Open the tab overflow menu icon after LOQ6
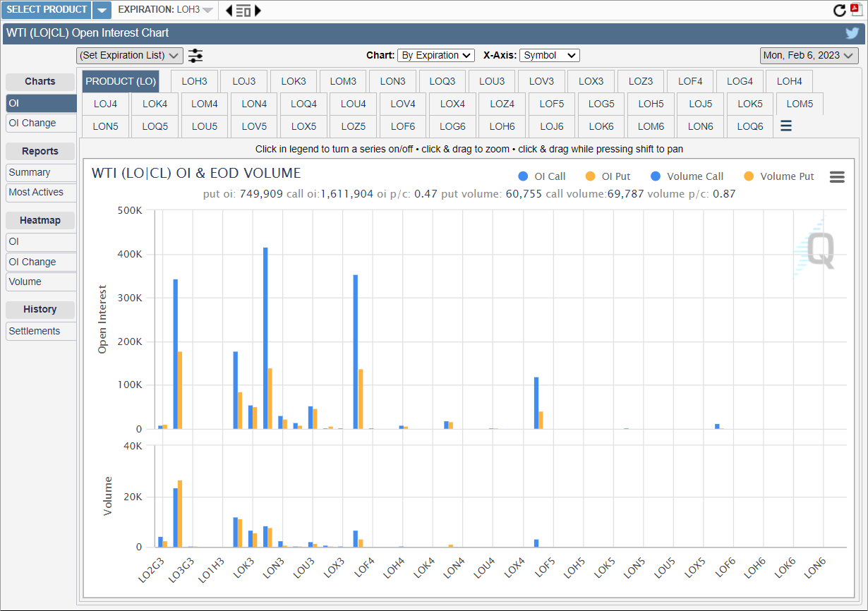This screenshot has height=611, width=868. [x=785, y=126]
